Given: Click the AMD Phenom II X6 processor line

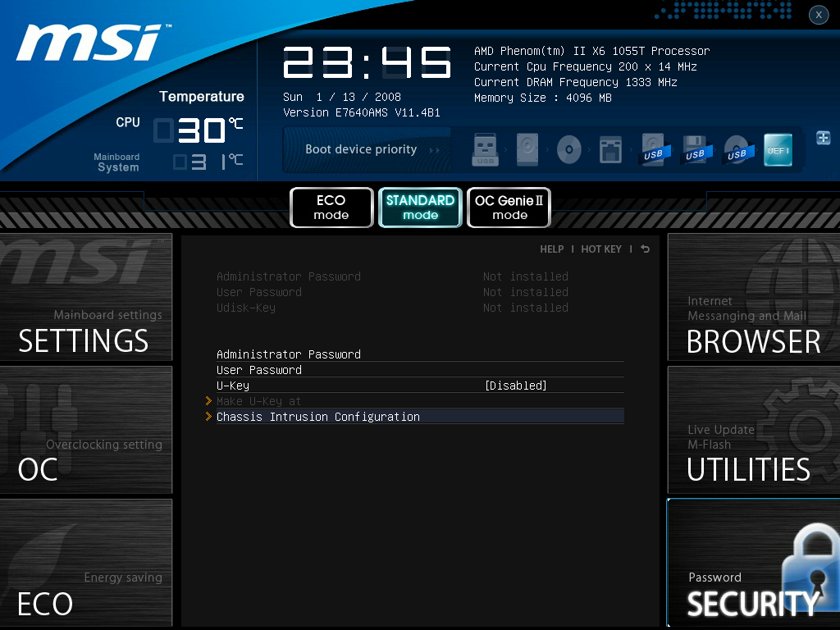Looking at the screenshot, I should [592, 51].
